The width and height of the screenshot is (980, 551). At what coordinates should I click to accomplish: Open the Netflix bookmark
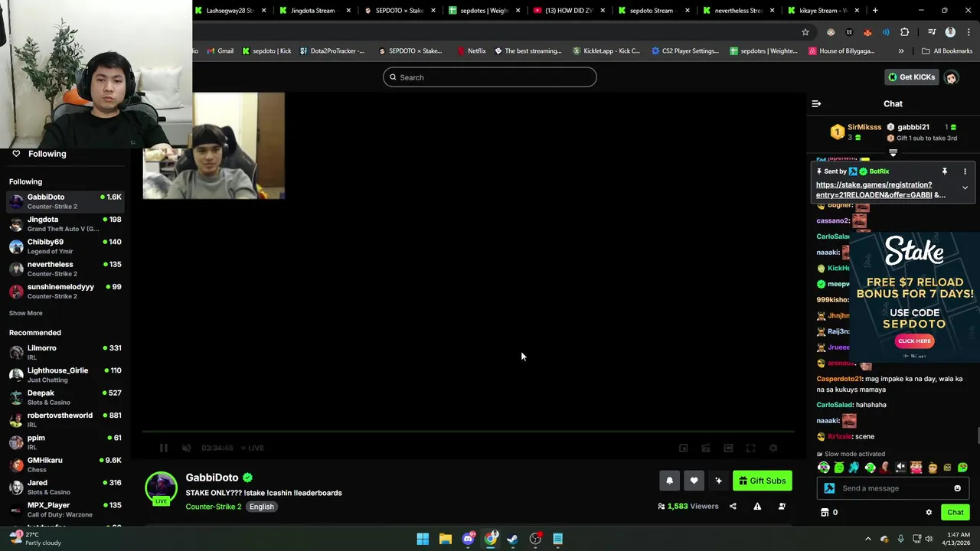click(472, 51)
